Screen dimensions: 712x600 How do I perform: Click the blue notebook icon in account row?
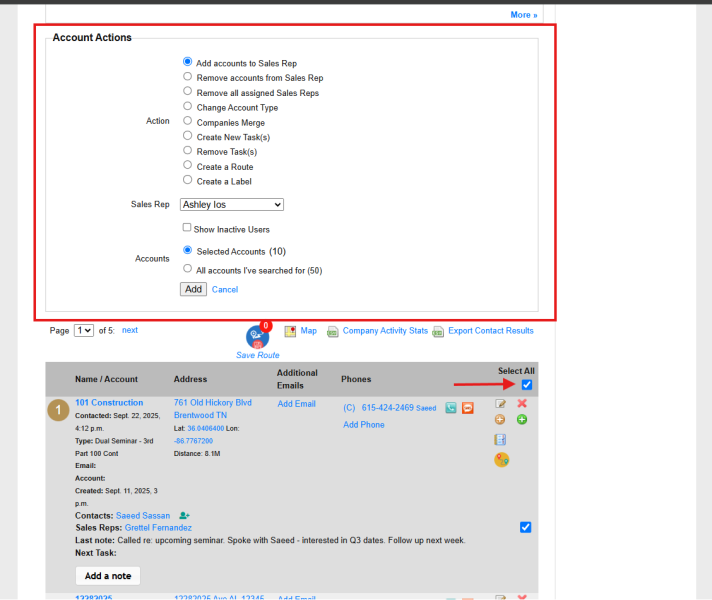500,439
